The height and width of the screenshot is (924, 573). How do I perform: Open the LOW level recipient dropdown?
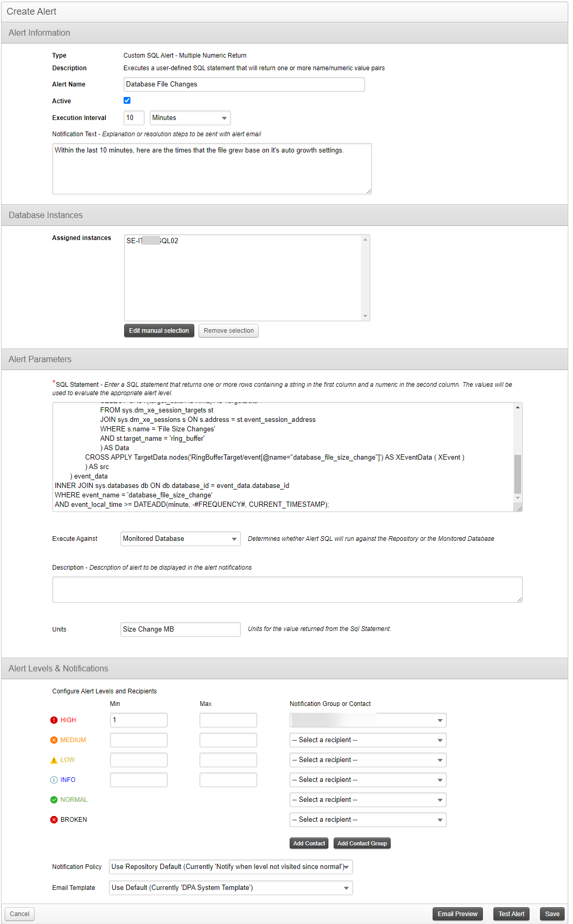368,760
